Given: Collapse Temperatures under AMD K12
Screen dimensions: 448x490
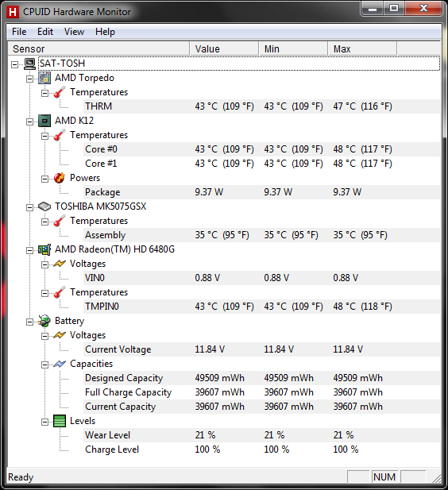Looking at the screenshot, I should pyautogui.click(x=44, y=136).
